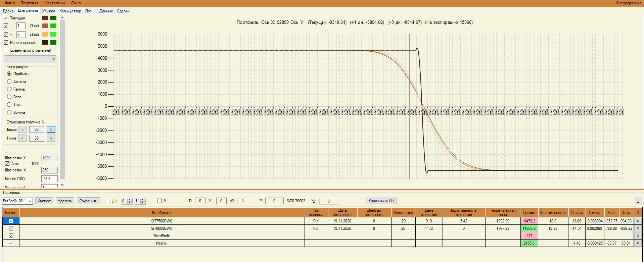Select the Гамма radio button
644x262 pixels.
(x=9, y=89)
